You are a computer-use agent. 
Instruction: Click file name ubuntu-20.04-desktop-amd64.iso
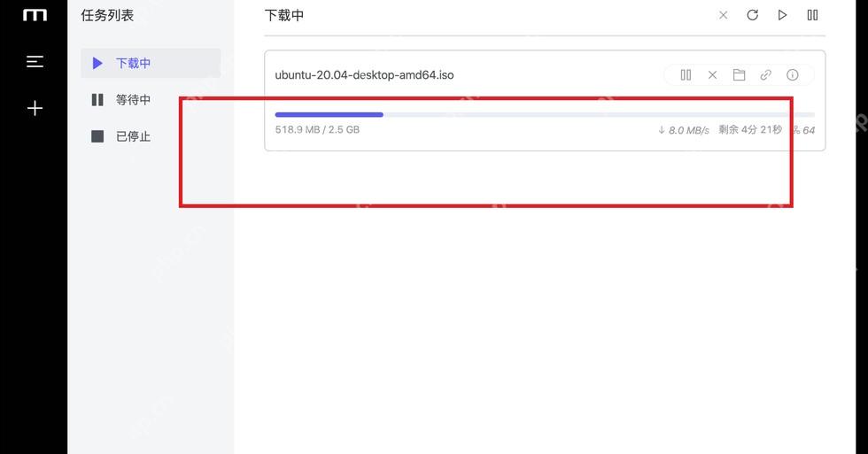[x=364, y=74]
